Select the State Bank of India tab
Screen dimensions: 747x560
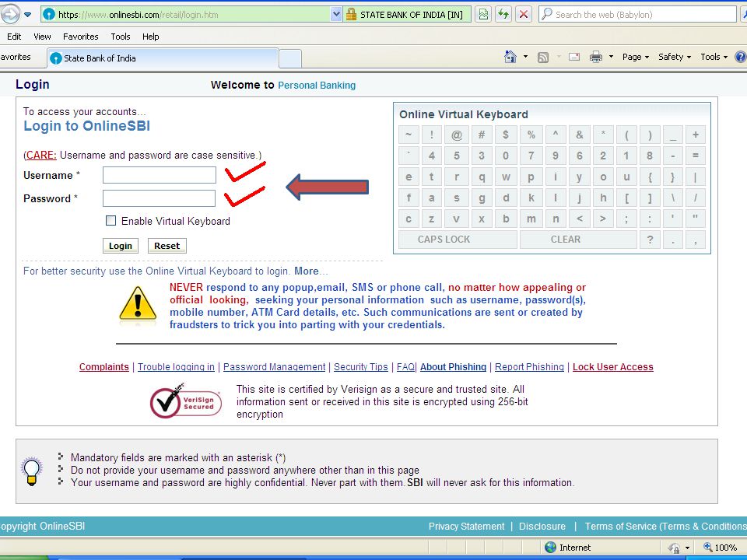pos(163,58)
